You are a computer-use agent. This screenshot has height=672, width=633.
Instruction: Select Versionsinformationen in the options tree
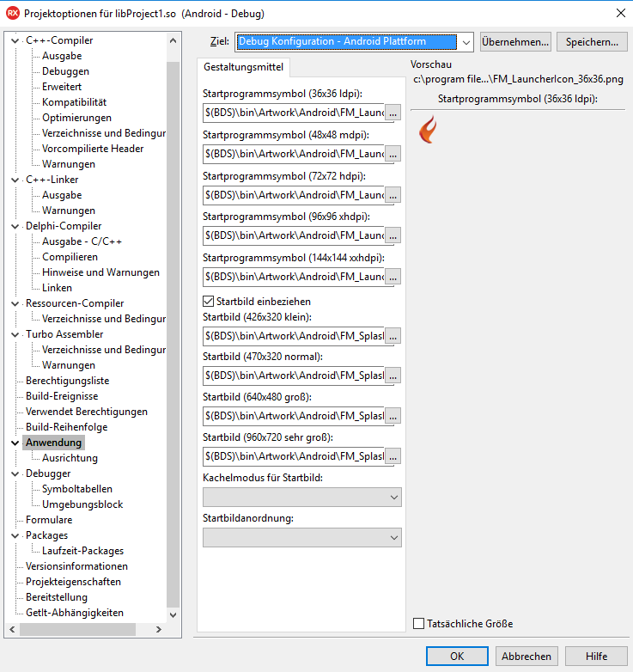click(76, 566)
